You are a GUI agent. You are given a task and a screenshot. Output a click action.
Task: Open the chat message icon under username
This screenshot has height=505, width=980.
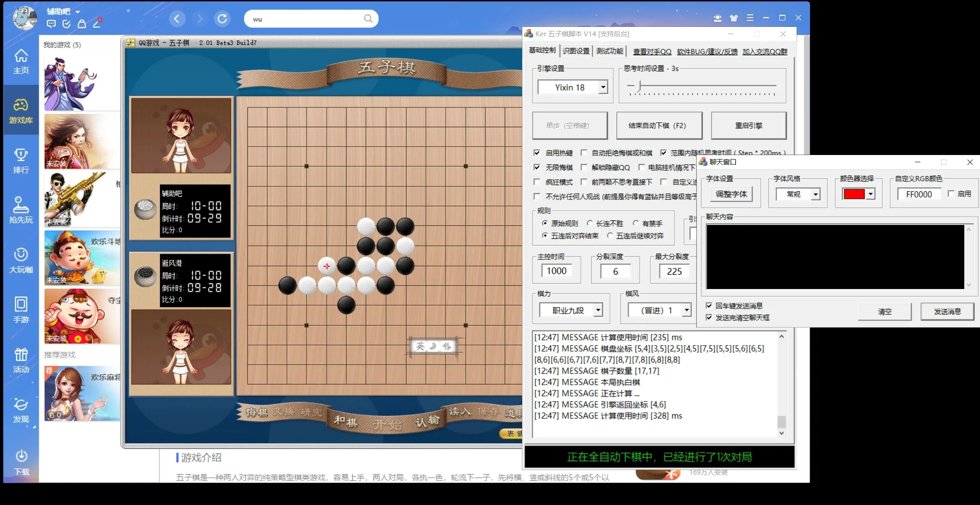pos(51,24)
